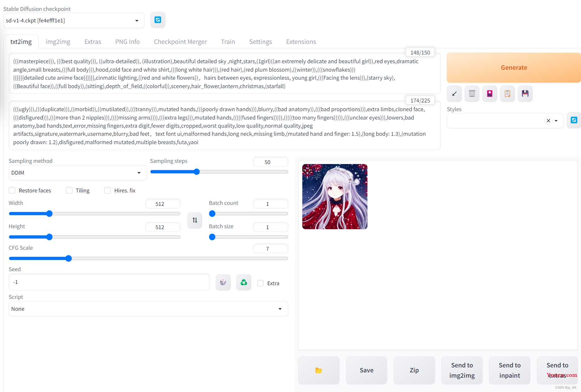Expand the Styles dropdown
Screen dimensions: 581x392
pos(556,121)
